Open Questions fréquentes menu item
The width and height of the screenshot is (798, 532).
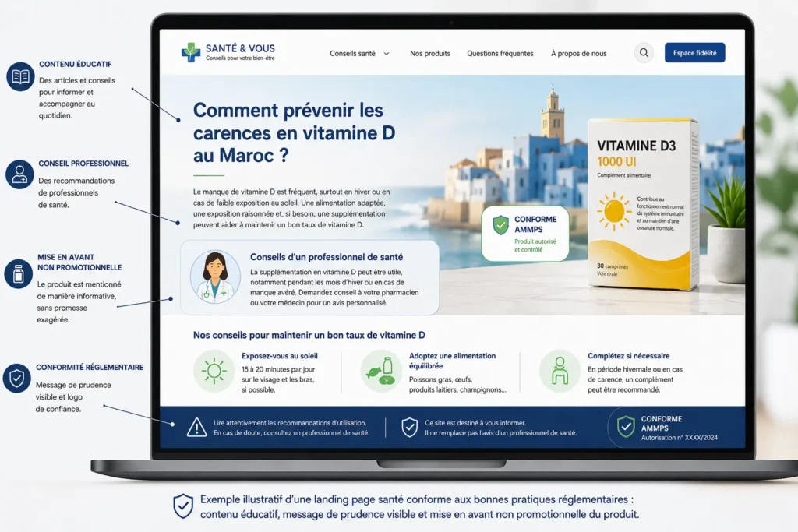click(x=500, y=54)
